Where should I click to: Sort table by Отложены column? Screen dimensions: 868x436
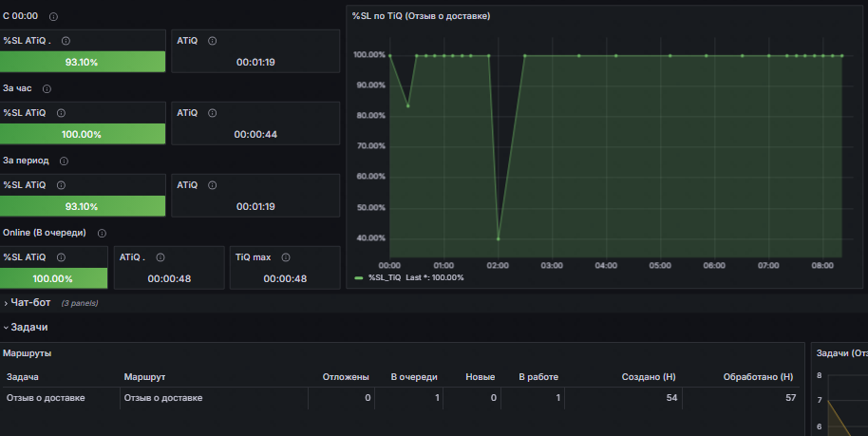(x=346, y=377)
